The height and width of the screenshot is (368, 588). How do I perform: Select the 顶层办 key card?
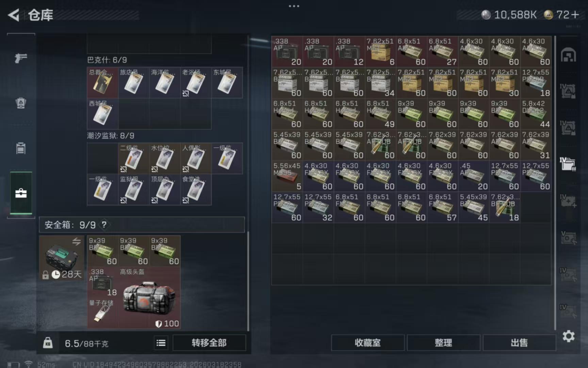point(164,190)
